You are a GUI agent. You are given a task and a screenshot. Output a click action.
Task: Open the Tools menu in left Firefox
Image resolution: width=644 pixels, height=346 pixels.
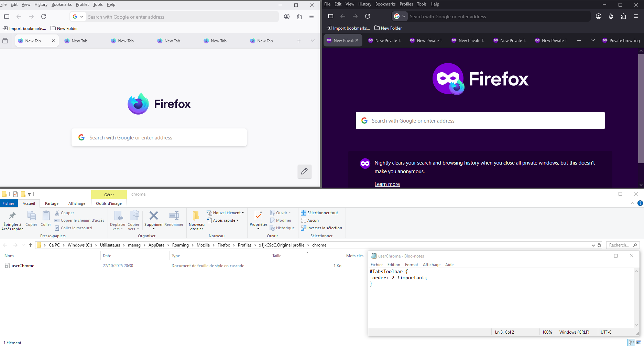pyautogui.click(x=98, y=4)
